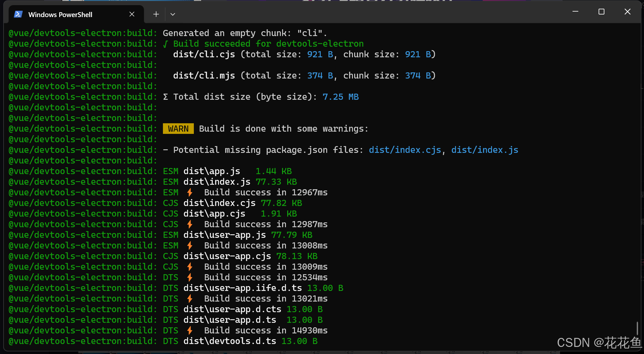The image size is (644, 354).
Task: Click the dist\devtools.d.ts text on the last line
Action: (x=230, y=341)
